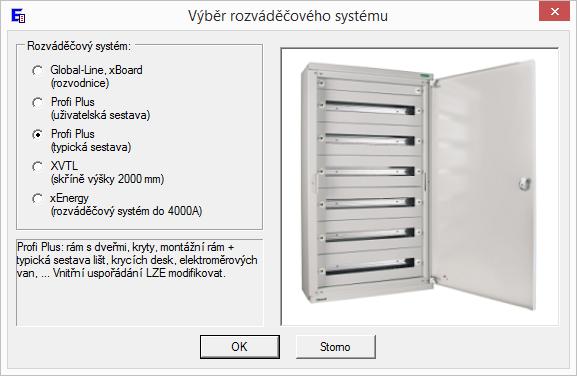This screenshot has height=376, width=577.
Task: Click '(rozváděčový systém do 4000A)' label
Action: (126, 211)
